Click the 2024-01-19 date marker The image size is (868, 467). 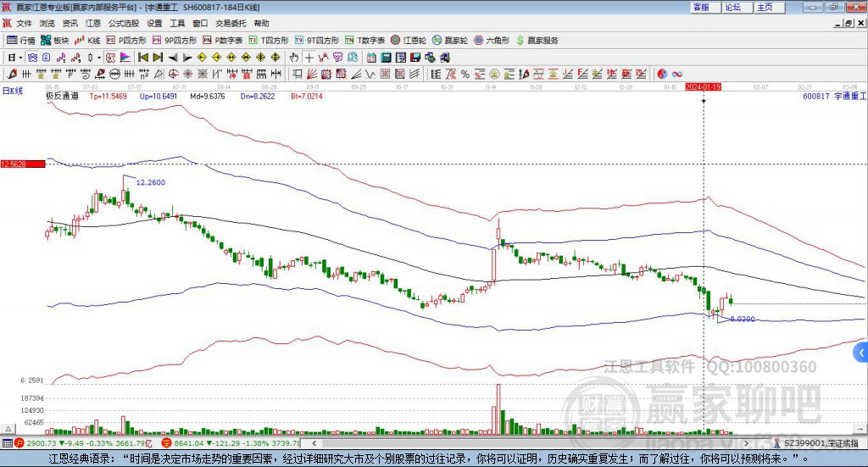pos(703,86)
